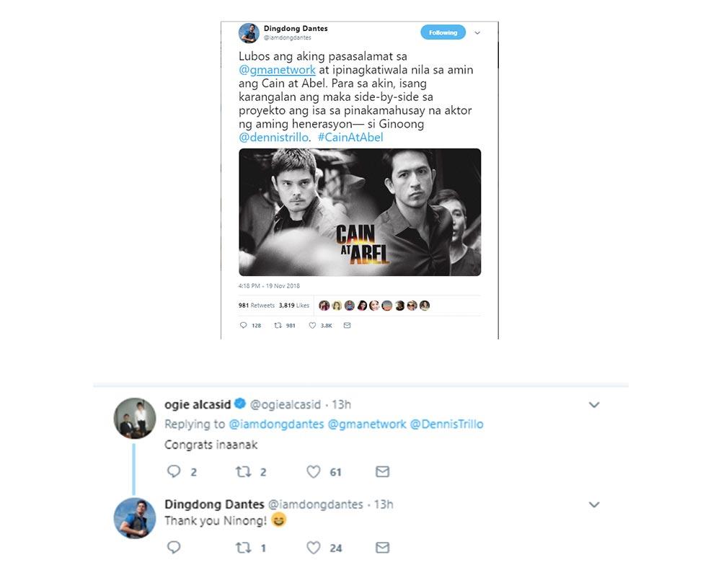Expand the options chevron on Dingdong's reply
Viewport: 721px width, 588px height.
tap(594, 504)
